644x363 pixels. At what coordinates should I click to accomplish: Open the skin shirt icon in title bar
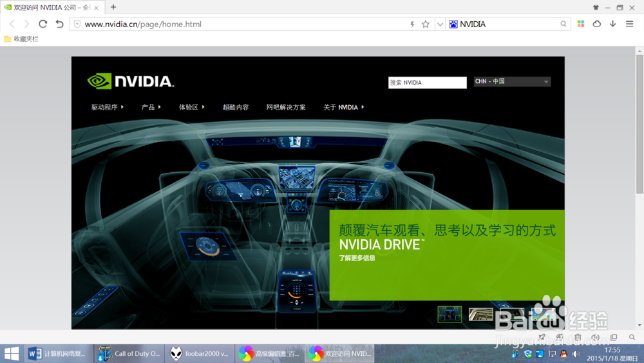[596, 7]
